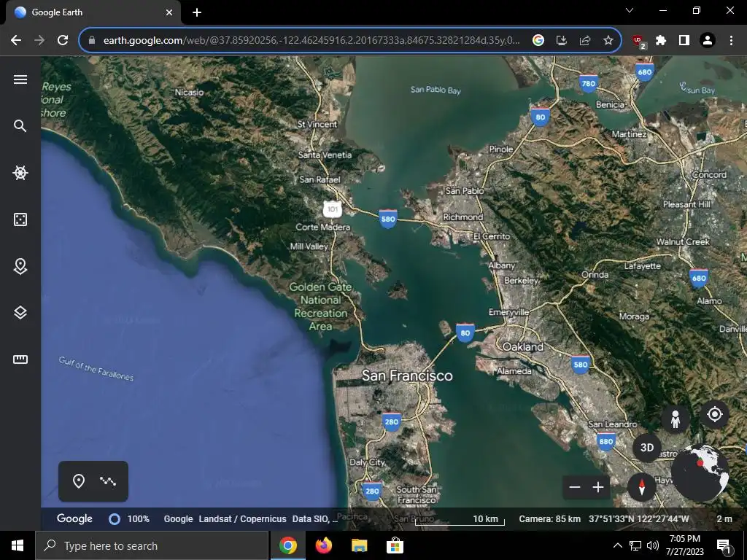This screenshot has width=747, height=560.
Task: Open Firefox from the taskbar
Action: pyautogui.click(x=323, y=545)
